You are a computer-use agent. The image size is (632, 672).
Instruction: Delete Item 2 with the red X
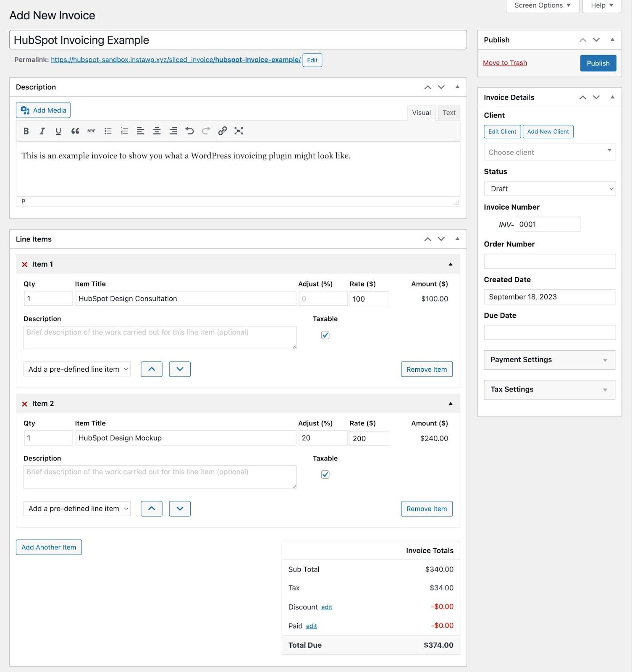[24, 404]
